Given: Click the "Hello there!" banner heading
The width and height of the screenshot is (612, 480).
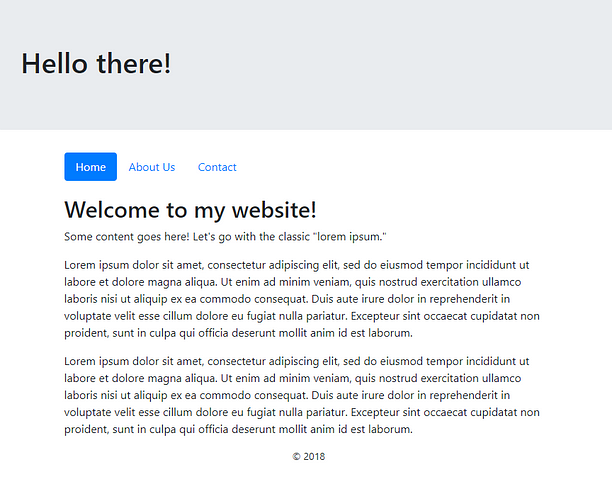Looking at the screenshot, I should point(96,63).
